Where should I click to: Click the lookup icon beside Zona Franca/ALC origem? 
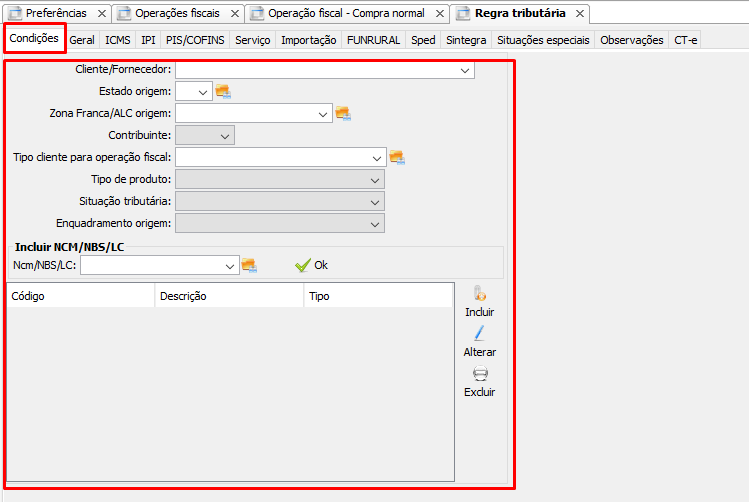343,114
